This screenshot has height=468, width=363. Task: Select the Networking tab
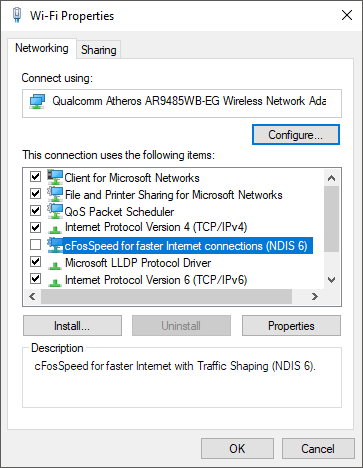[42, 48]
